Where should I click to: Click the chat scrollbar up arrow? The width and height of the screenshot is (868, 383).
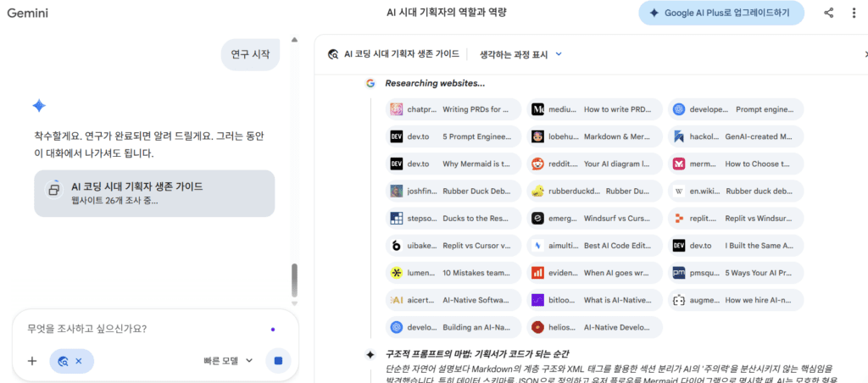point(294,40)
